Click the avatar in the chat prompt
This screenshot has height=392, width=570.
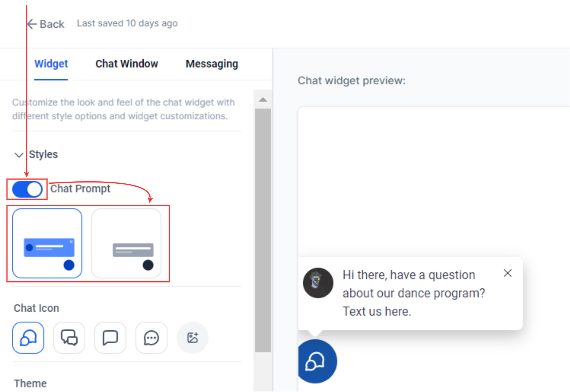(318, 283)
